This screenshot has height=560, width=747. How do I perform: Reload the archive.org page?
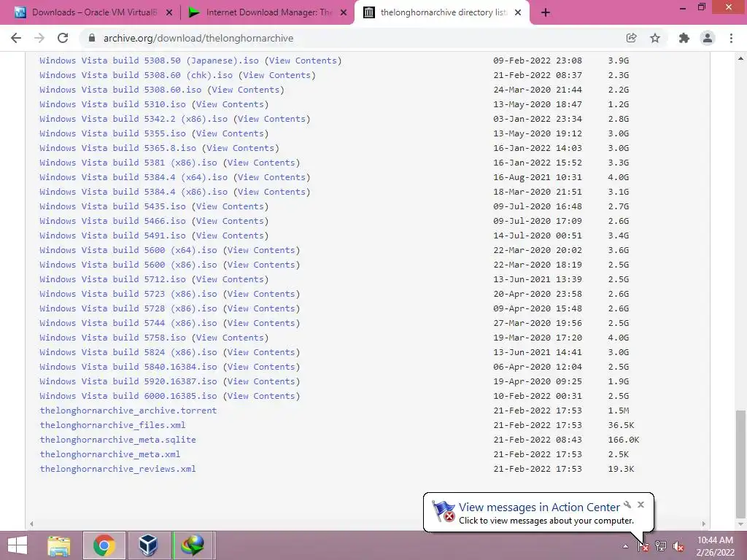point(63,38)
